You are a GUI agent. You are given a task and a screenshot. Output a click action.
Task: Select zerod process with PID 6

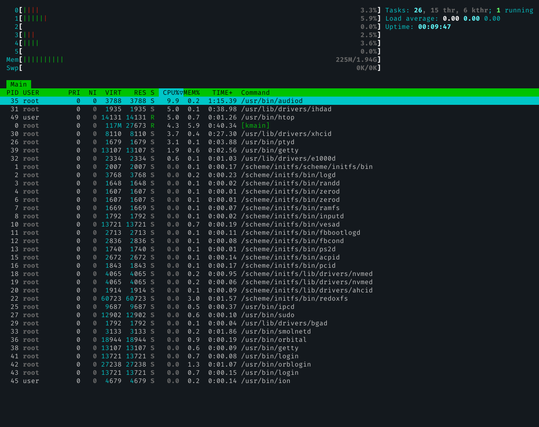(270, 200)
